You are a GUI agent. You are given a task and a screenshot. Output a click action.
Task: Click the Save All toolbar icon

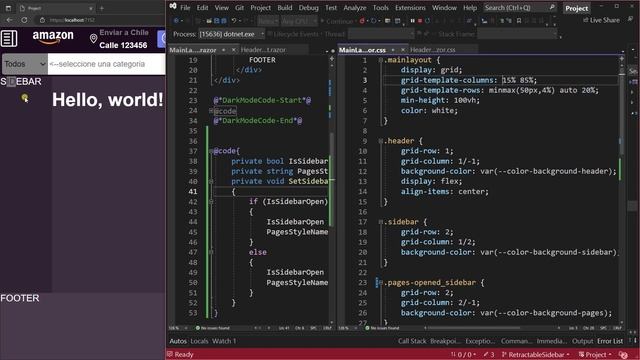pyautogui.click(x=224, y=20)
